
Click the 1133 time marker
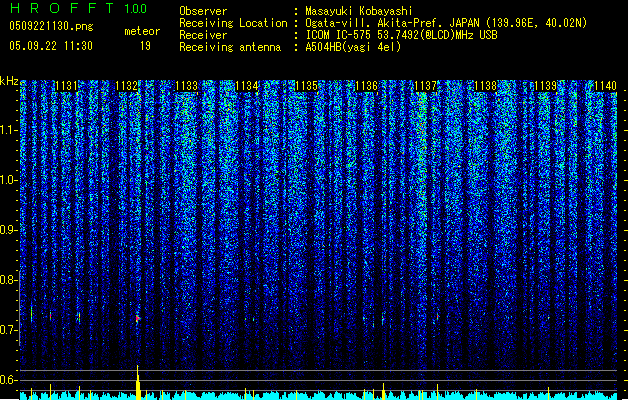pyautogui.click(x=187, y=86)
